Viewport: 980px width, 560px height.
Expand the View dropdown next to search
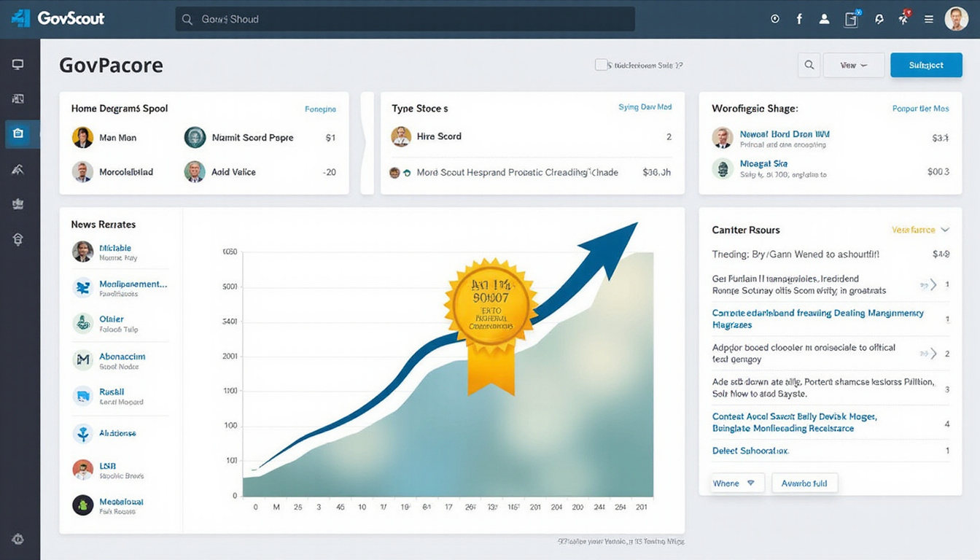(x=854, y=65)
